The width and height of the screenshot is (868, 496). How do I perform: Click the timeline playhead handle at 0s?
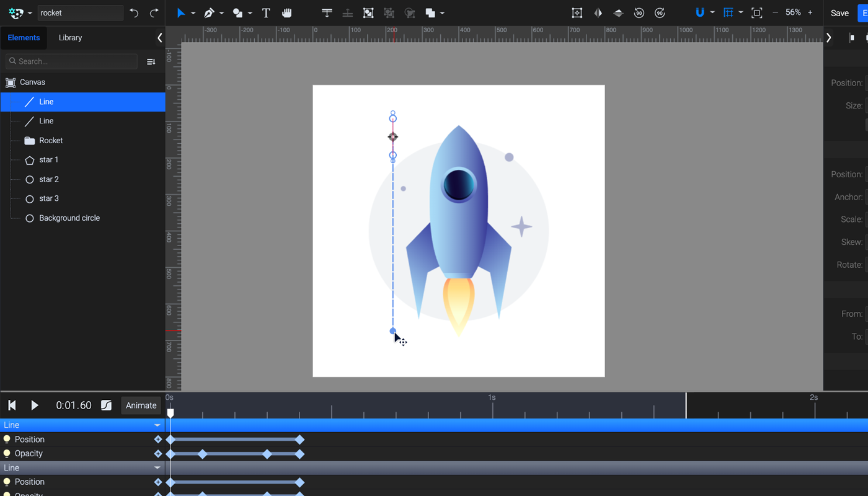pos(170,412)
